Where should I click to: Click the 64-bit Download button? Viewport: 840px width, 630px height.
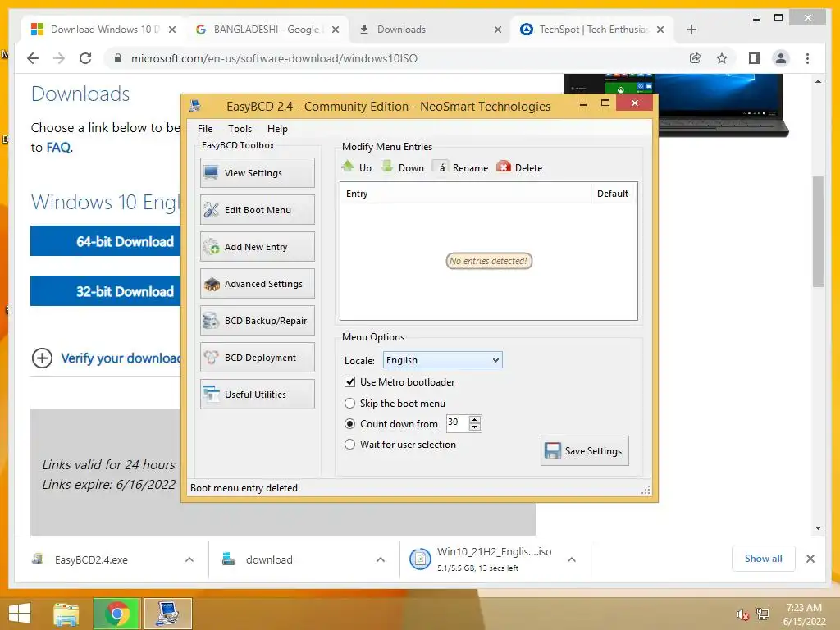pyautogui.click(x=106, y=241)
